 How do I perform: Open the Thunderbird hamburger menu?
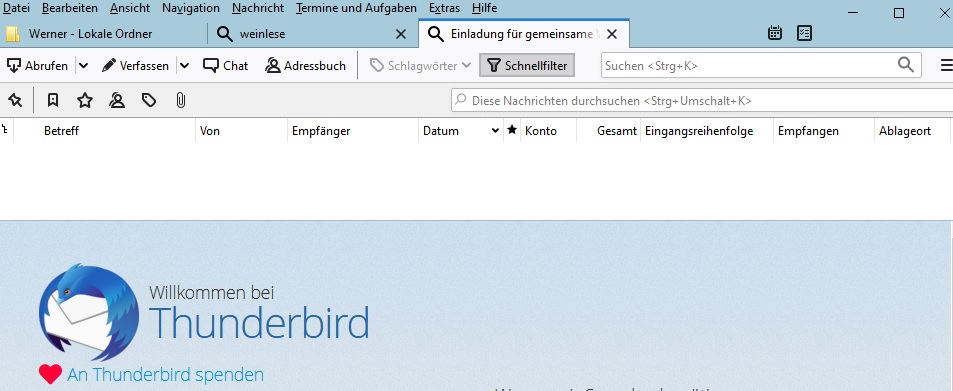click(x=946, y=65)
